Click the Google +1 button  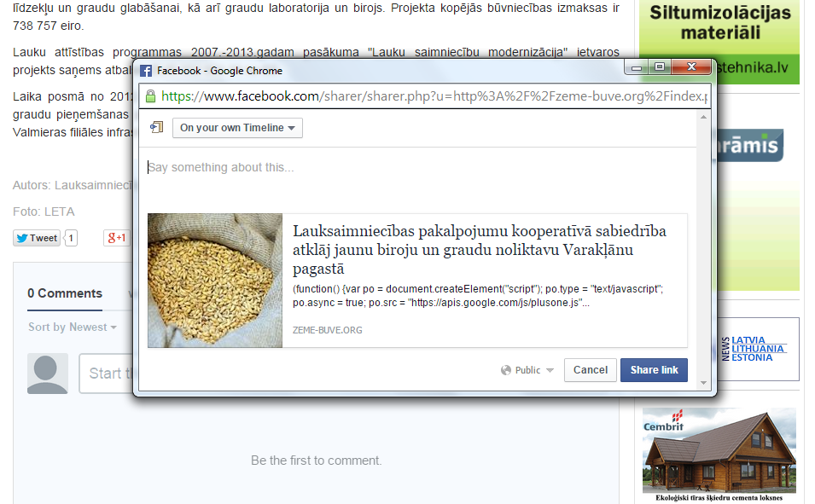(x=116, y=238)
